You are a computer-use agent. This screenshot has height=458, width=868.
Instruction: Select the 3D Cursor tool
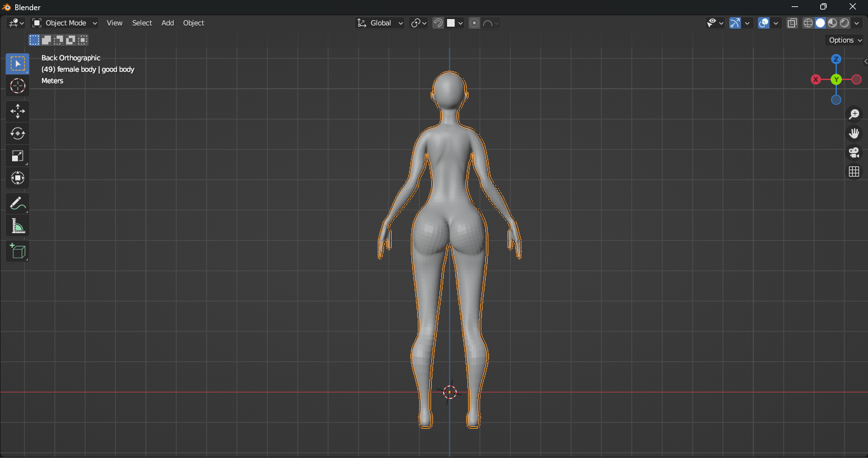coord(18,86)
